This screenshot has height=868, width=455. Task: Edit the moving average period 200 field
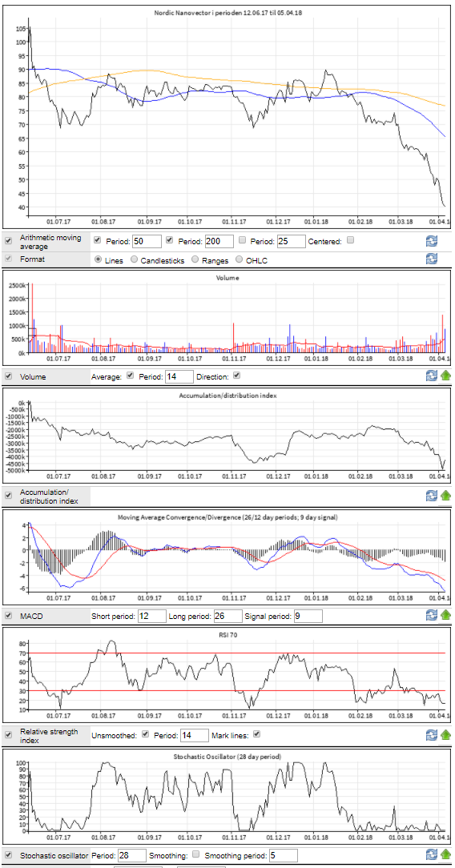pos(219,241)
